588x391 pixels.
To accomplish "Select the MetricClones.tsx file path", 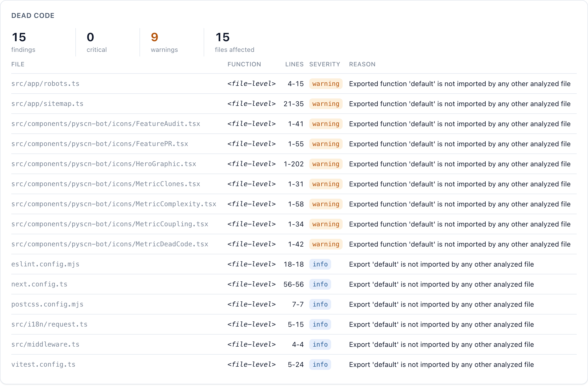I will (x=106, y=184).
